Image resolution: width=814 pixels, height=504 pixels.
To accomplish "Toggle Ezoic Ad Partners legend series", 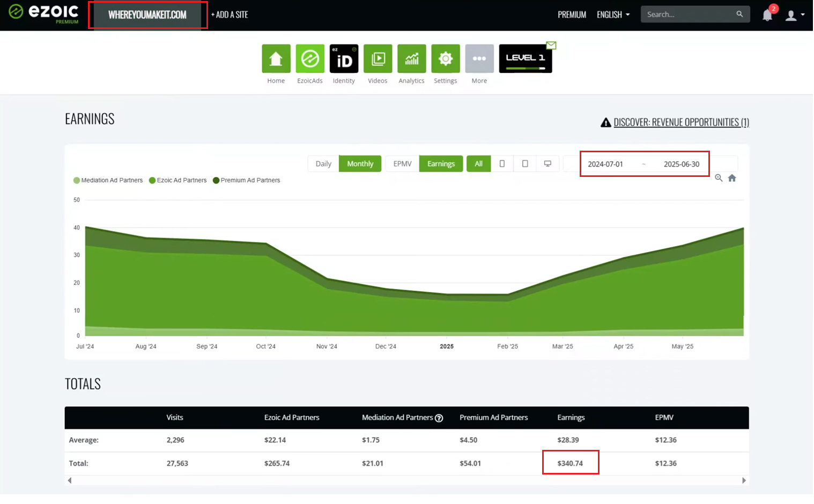I will click(178, 180).
